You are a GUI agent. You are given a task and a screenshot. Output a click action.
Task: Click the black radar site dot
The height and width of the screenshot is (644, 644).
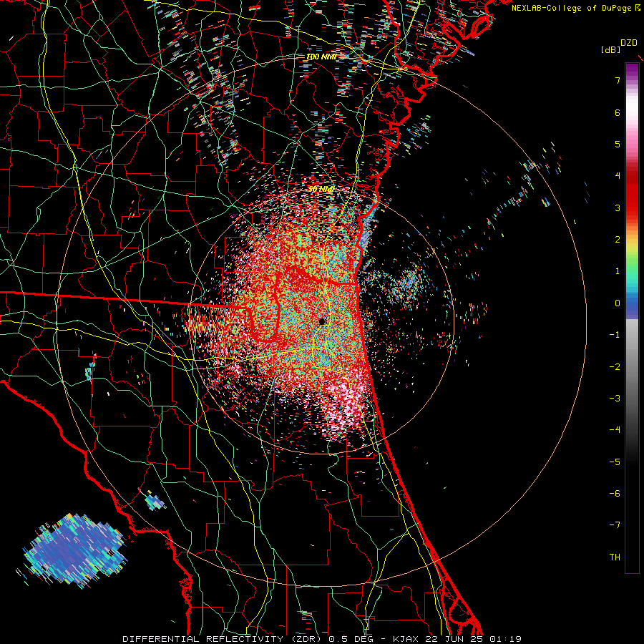322,321
